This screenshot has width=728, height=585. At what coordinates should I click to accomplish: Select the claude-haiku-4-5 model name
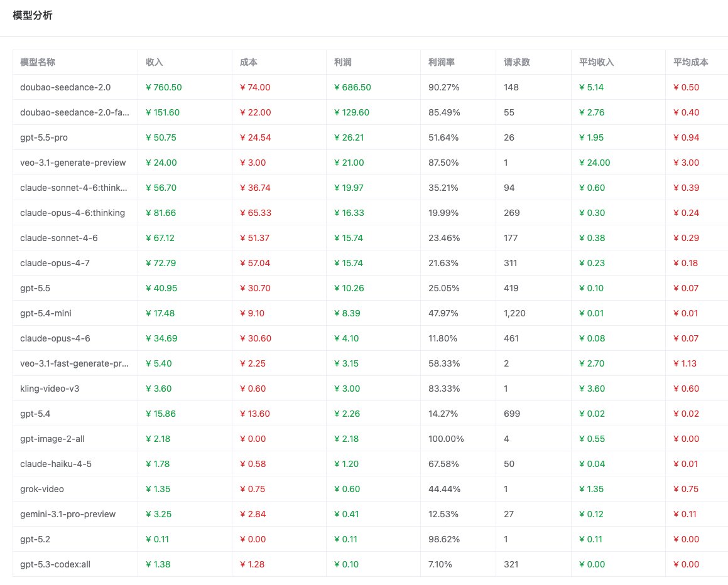(x=56, y=463)
